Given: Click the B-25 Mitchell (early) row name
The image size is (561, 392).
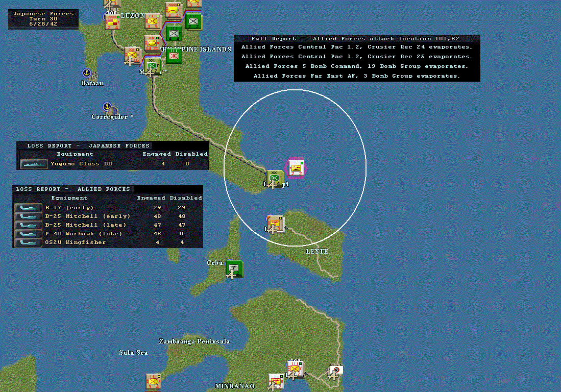Looking at the screenshot, I should [88, 216].
